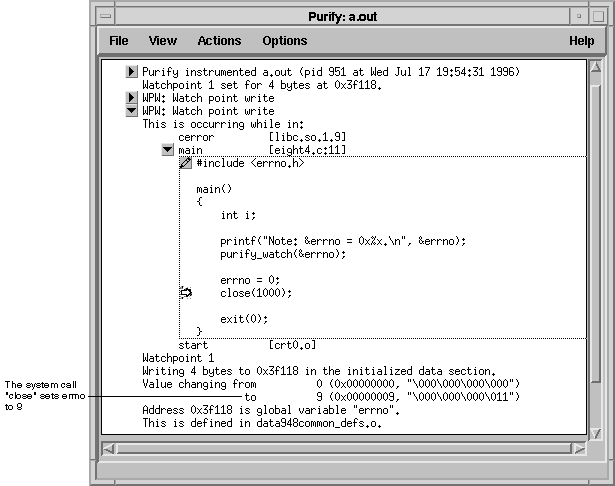Screen dimensions: 615x486
Task: Click the pencil edit-source icon
Action: 186,163
